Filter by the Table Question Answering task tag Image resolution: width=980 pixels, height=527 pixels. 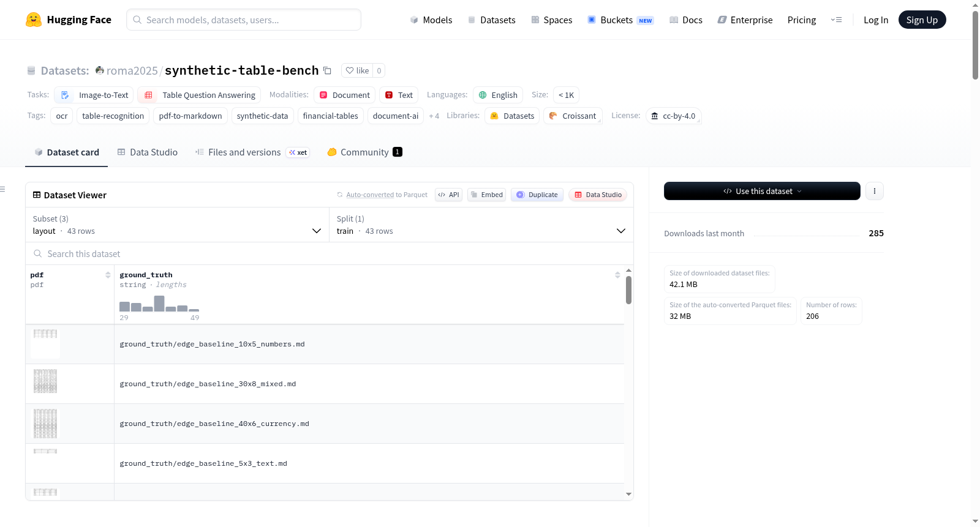[200, 95]
